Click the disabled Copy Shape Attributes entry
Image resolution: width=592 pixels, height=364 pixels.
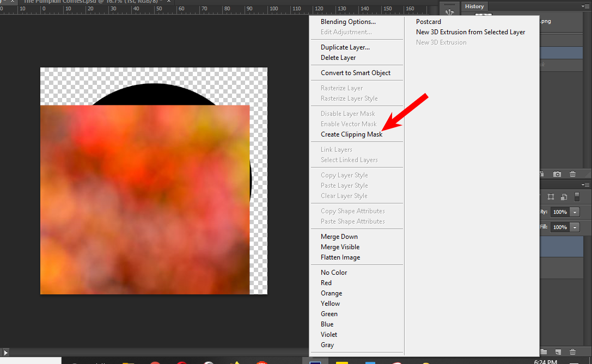pos(352,211)
